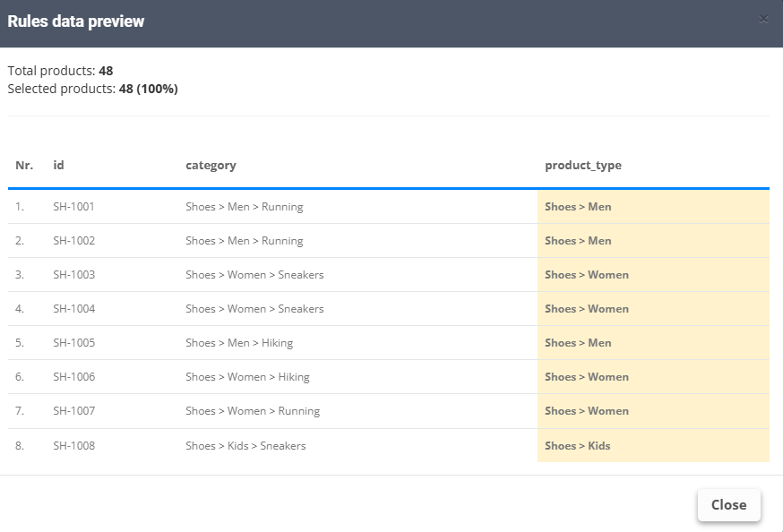Select id cell SH-1005
Viewport: 783px width, 532px height.
(x=73, y=343)
